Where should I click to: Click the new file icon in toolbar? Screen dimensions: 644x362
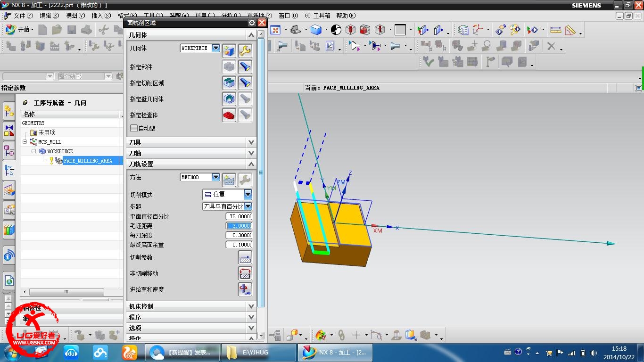(x=43, y=30)
